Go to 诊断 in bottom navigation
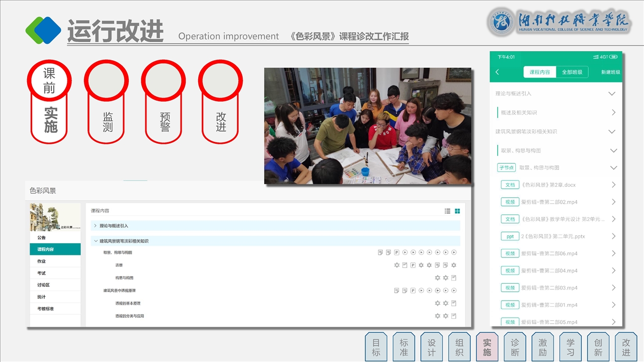The width and height of the screenshot is (644, 362). (x=515, y=347)
